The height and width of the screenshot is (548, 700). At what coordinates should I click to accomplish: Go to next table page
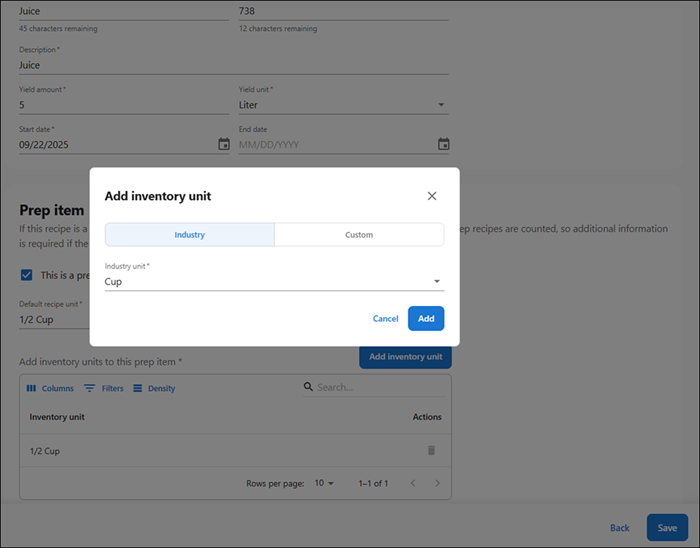tap(437, 483)
